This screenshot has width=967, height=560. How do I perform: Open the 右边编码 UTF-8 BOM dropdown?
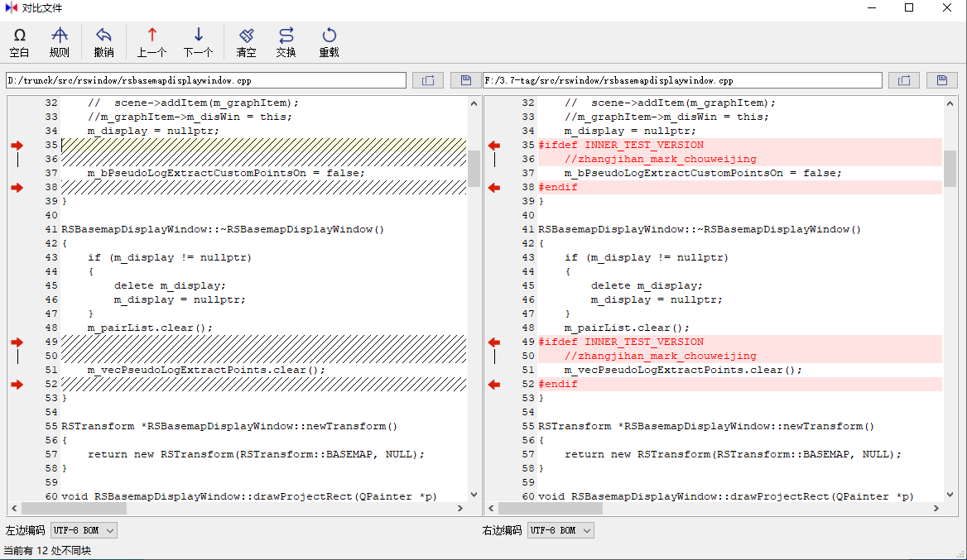(560, 530)
